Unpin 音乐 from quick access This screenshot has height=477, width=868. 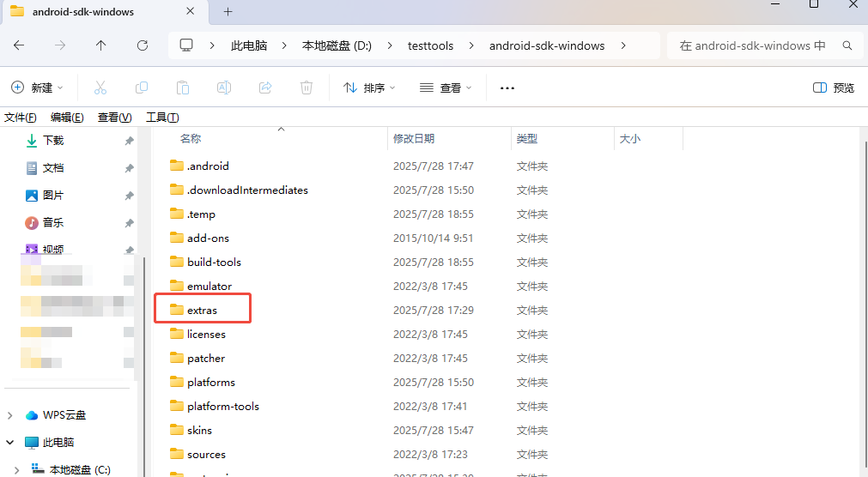pyautogui.click(x=129, y=223)
